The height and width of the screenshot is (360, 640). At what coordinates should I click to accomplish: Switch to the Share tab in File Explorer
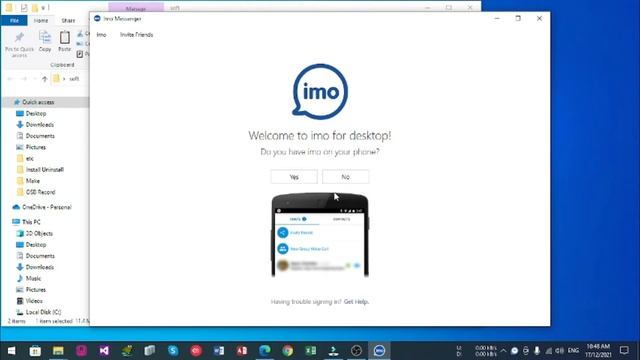click(x=68, y=20)
